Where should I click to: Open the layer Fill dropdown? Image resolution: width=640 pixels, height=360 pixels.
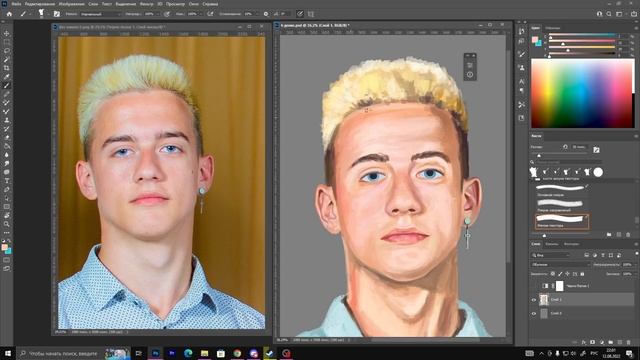pos(636,274)
